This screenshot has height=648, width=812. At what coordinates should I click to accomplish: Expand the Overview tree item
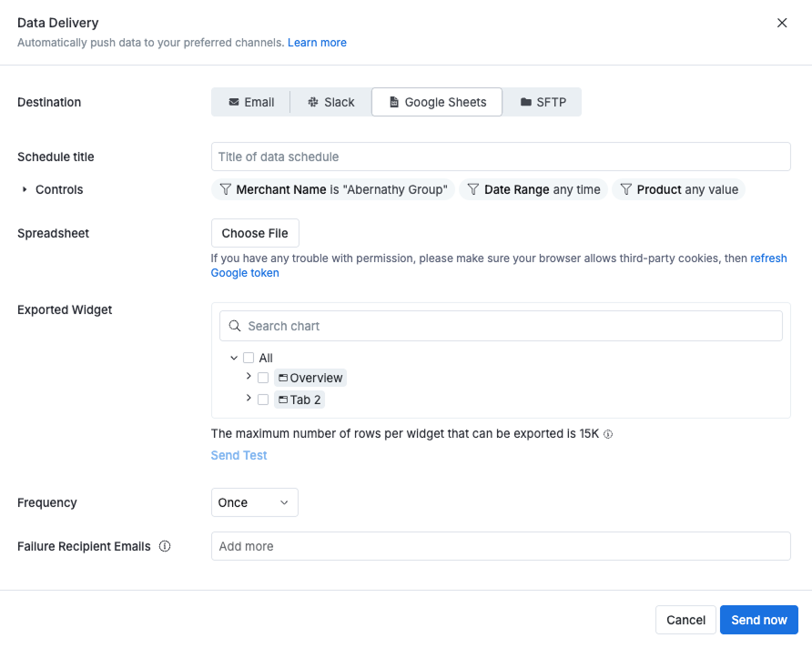click(x=248, y=378)
